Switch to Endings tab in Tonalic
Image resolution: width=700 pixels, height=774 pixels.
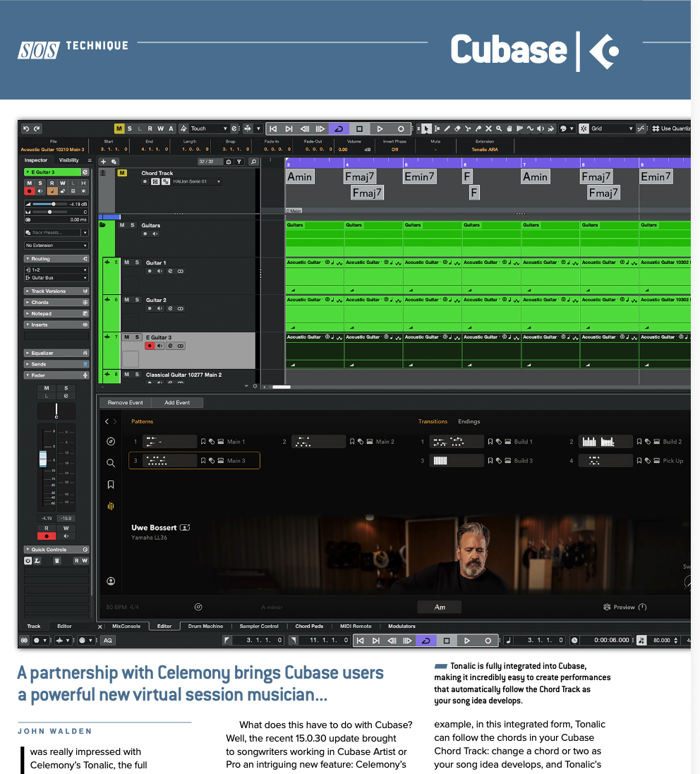coord(469,421)
